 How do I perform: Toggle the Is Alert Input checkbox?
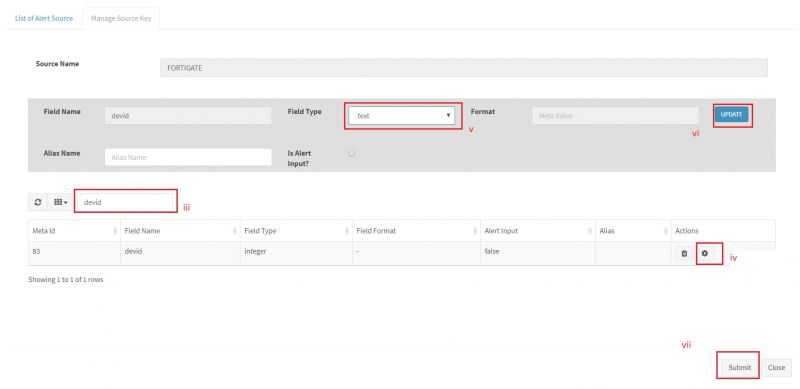click(352, 153)
